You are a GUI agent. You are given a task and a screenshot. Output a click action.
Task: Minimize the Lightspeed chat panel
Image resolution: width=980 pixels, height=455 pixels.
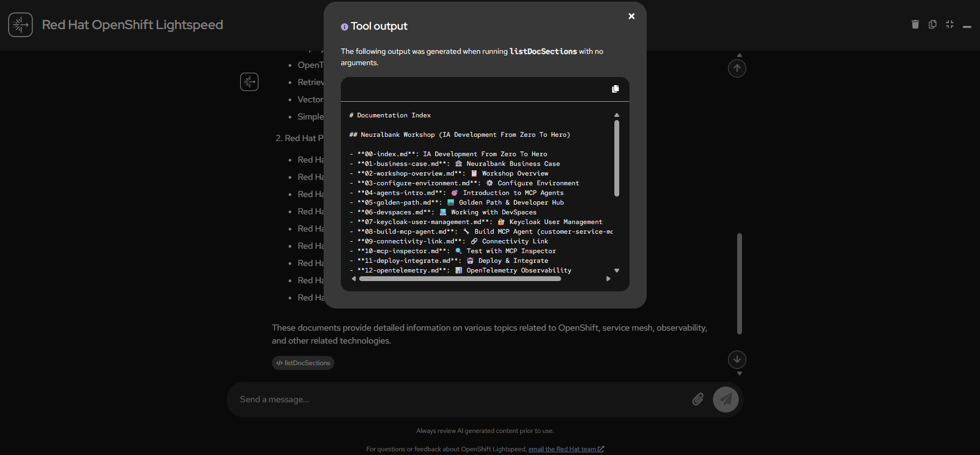click(967, 26)
